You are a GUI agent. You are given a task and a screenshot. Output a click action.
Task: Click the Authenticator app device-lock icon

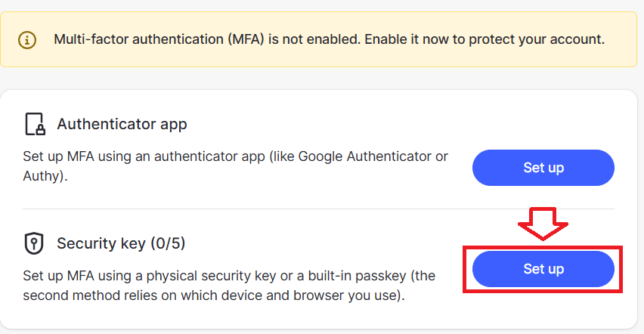click(35, 124)
